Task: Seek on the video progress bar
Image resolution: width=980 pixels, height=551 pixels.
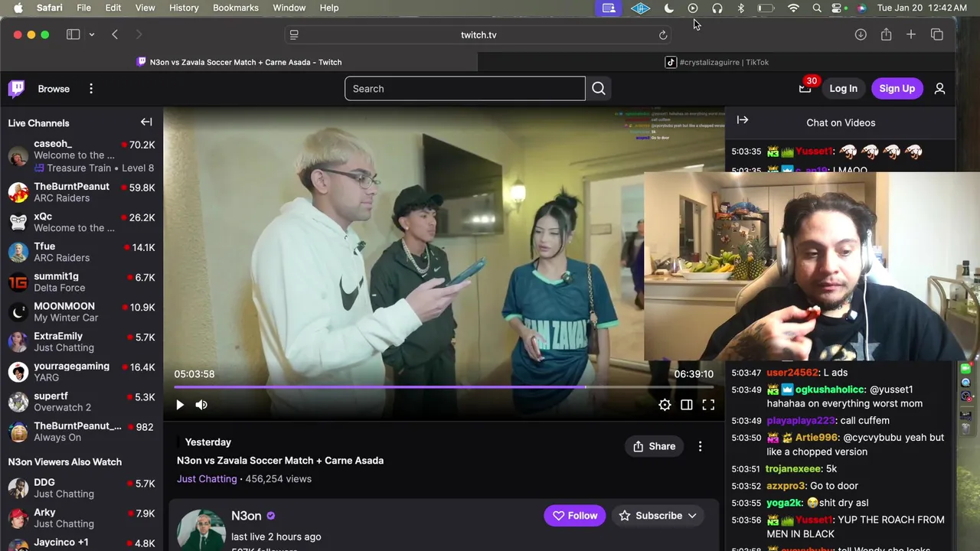Action: [444, 387]
